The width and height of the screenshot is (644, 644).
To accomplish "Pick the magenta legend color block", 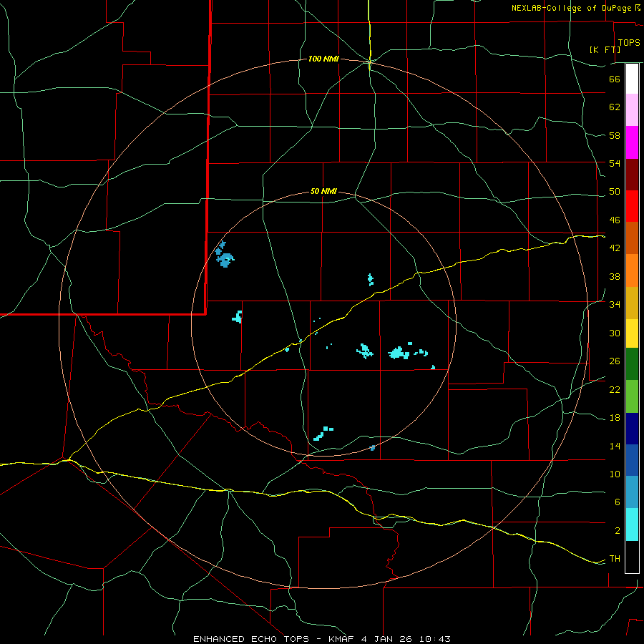I will coord(632,142).
